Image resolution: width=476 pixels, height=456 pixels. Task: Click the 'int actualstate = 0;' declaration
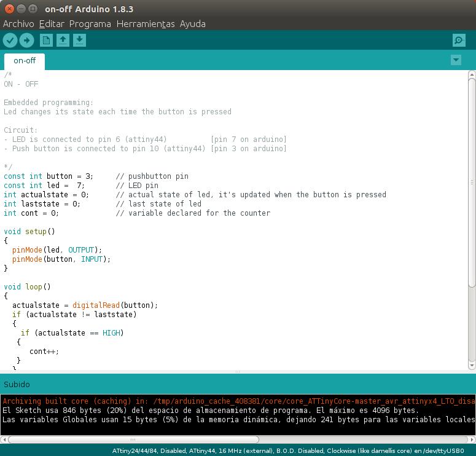pos(46,194)
